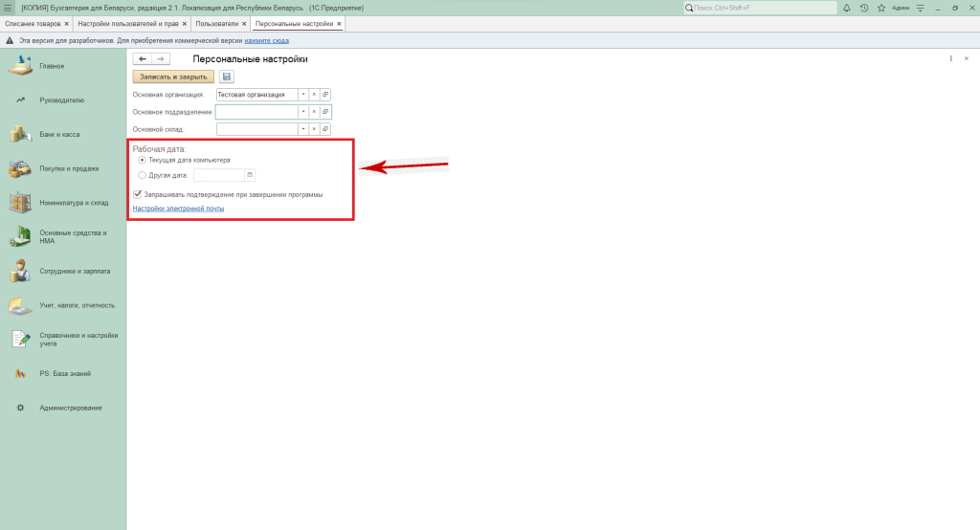Viewport: 980px width, 530px height.
Task: Select the Другая дата radio button
Action: [143, 175]
